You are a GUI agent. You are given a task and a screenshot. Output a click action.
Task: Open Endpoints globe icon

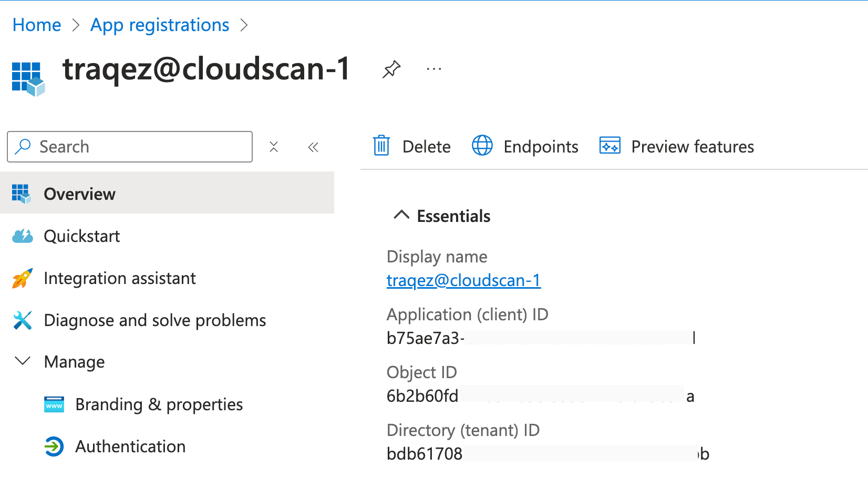pyautogui.click(x=482, y=146)
